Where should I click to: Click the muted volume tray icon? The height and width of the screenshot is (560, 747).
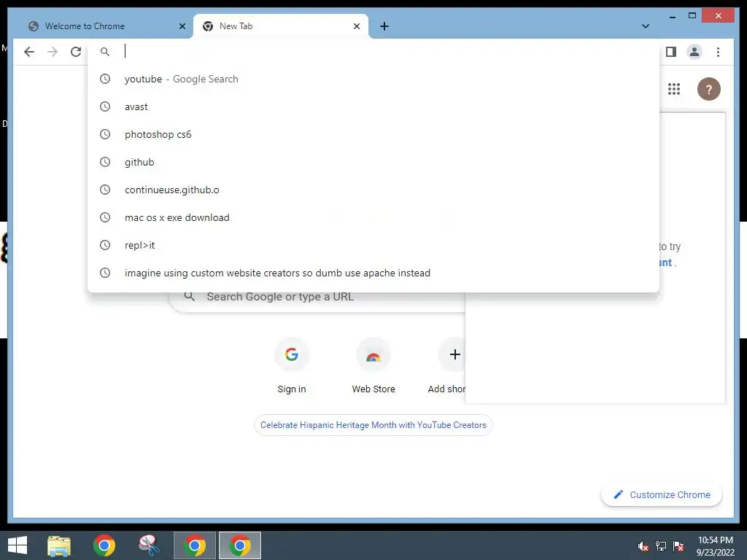pos(643,546)
